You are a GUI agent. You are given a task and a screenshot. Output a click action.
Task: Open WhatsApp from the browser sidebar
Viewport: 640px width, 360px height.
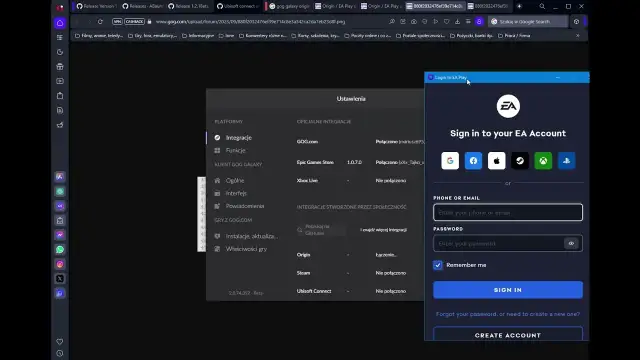coord(60,249)
